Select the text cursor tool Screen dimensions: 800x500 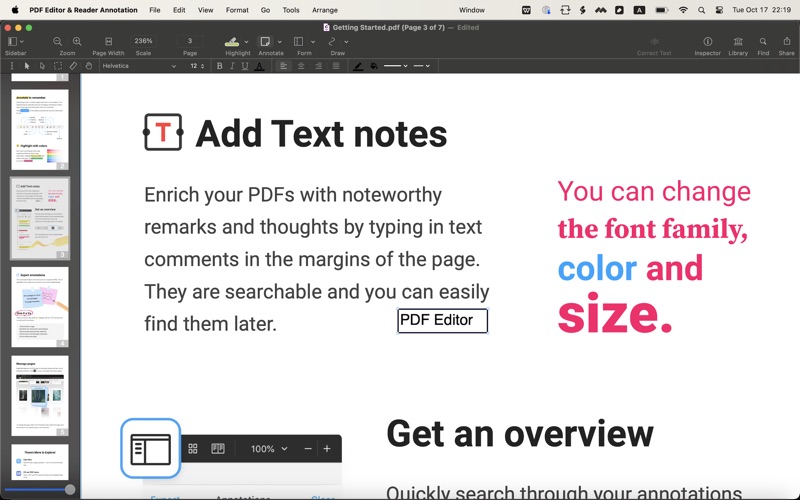tap(12, 66)
